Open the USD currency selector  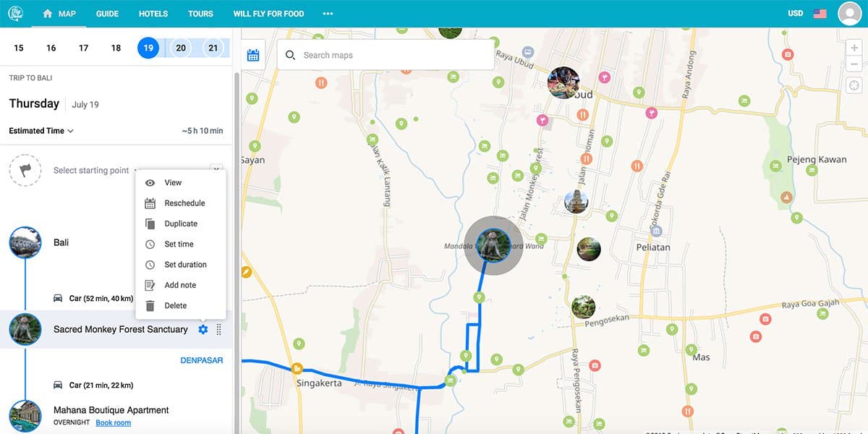click(x=796, y=14)
